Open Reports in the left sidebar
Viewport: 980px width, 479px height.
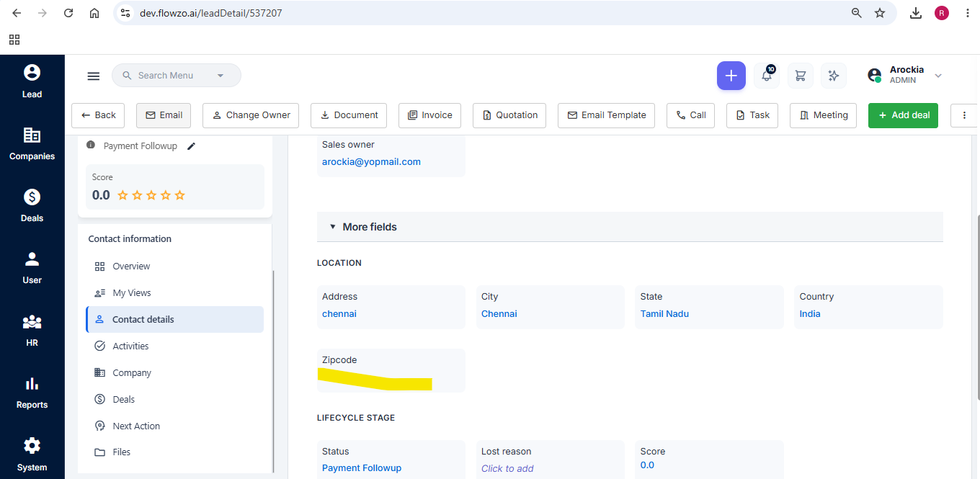point(32,393)
